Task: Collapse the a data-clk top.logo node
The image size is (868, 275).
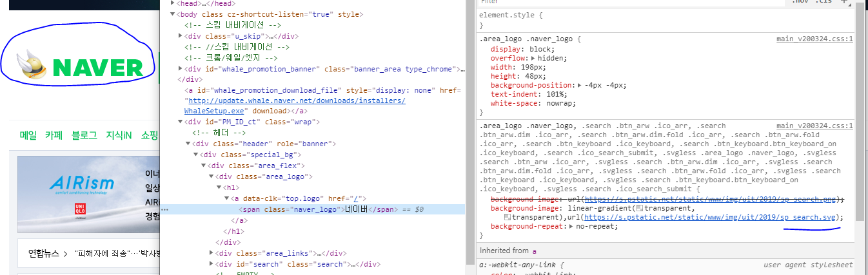Action: (226, 198)
